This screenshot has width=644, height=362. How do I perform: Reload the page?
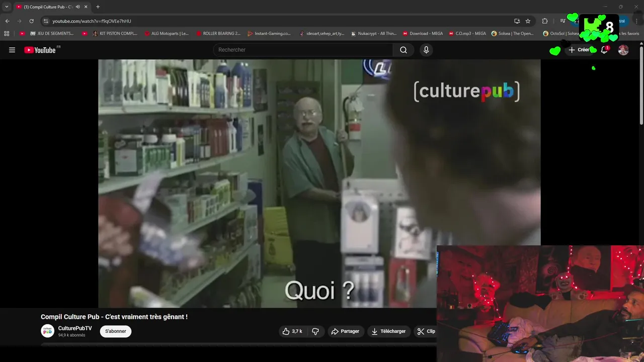point(31,21)
